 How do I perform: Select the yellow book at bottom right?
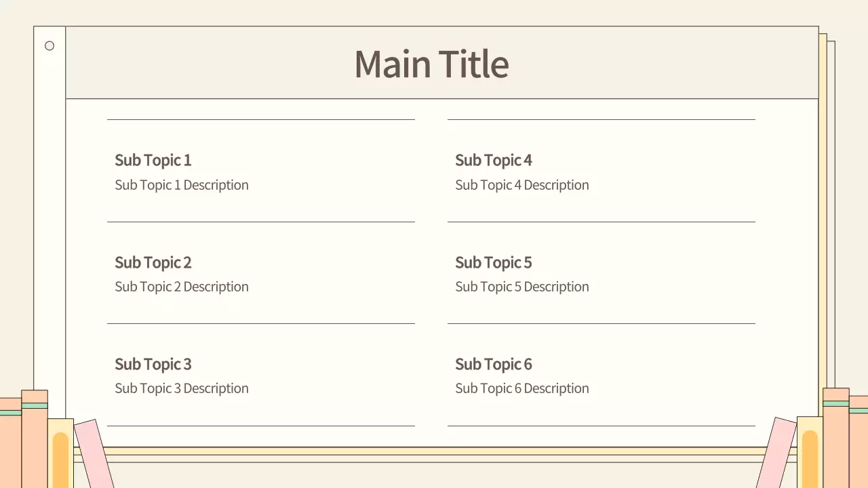click(x=810, y=453)
